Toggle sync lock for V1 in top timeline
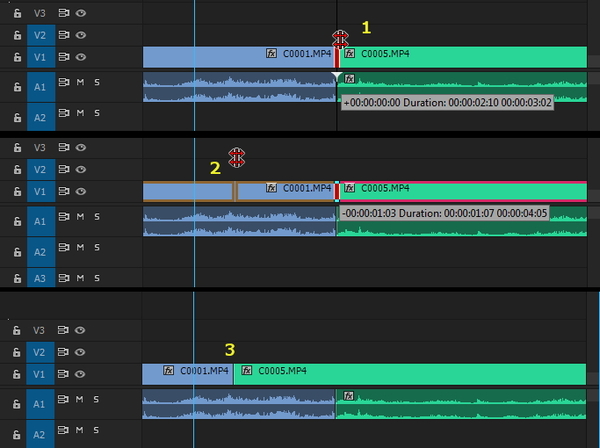 tap(64, 57)
